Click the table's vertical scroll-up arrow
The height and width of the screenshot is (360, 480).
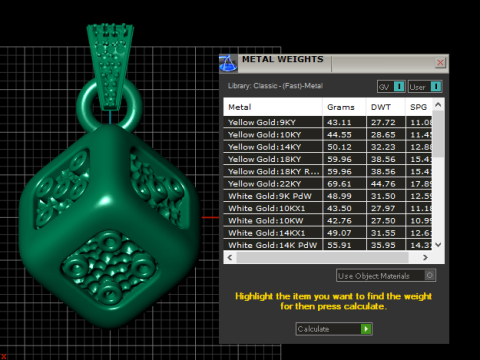(x=438, y=105)
